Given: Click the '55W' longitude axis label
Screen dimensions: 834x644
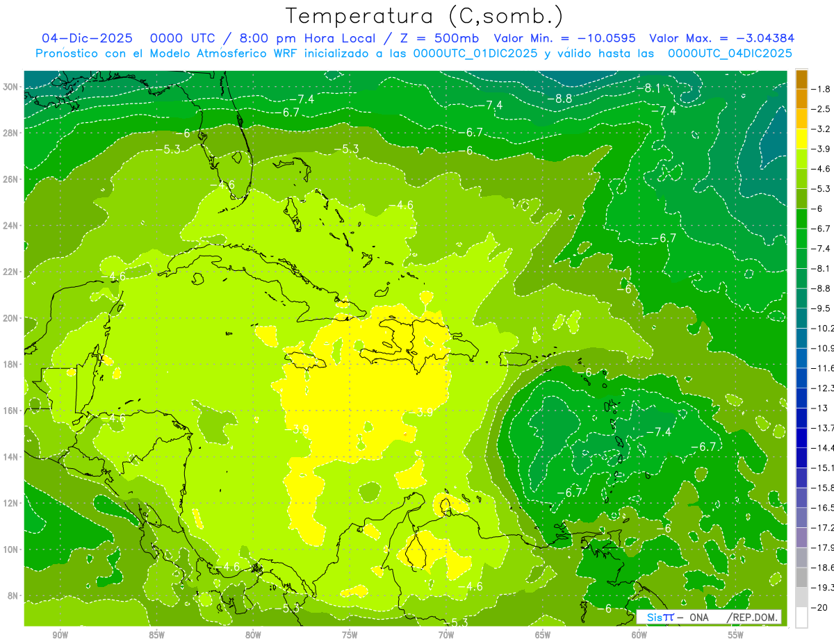Looking at the screenshot, I should [x=736, y=635].
